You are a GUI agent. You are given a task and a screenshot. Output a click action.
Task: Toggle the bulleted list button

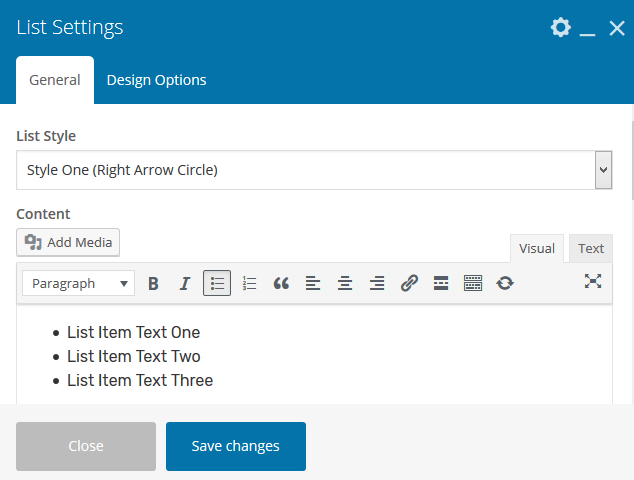(217, 284)
